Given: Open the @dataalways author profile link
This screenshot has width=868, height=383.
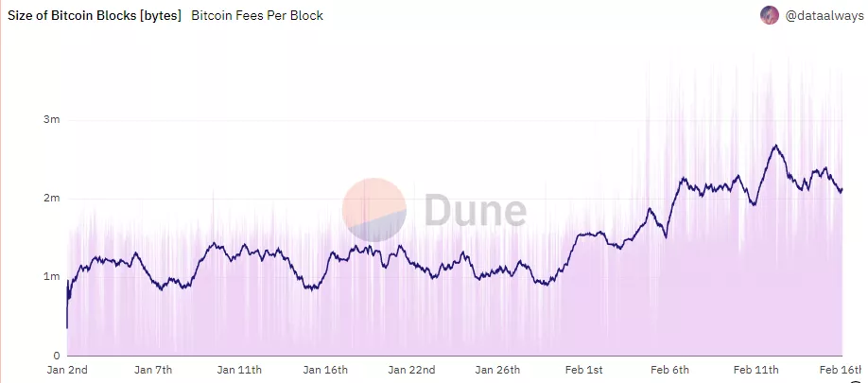Looking at the screenshot, I should pos(812,15).
